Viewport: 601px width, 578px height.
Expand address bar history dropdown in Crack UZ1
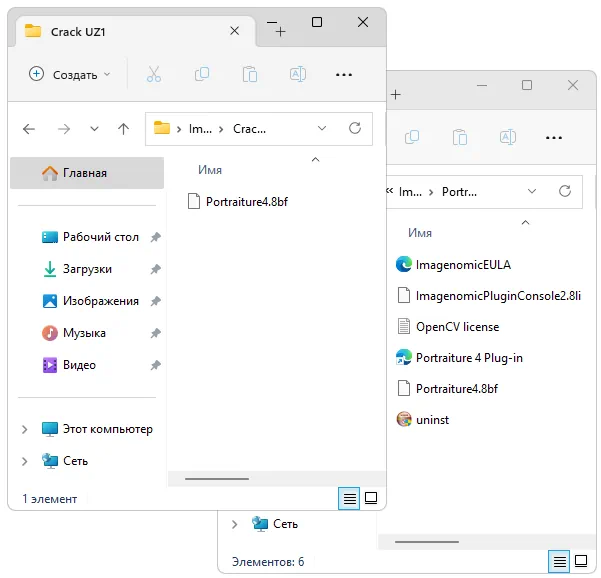[x=322, y=128]
